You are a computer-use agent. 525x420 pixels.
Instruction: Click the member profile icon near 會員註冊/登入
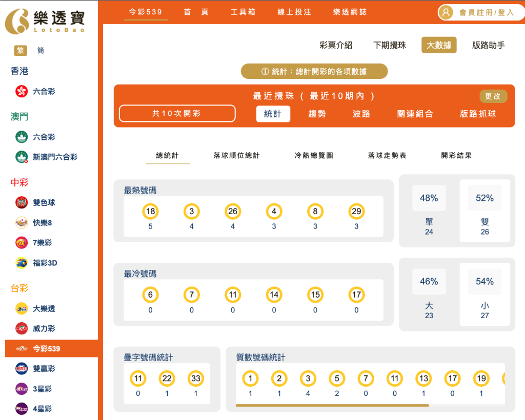tap(445, 12)
